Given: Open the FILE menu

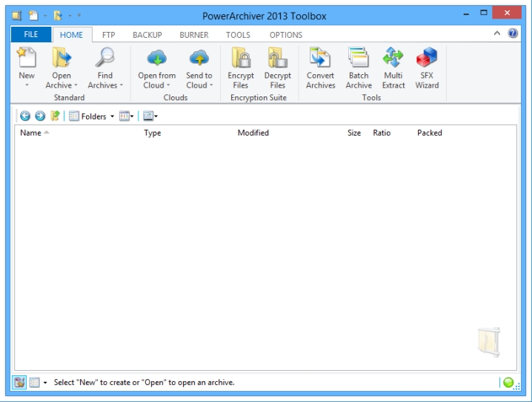Looking at the screenshot, I should [31, 35].
